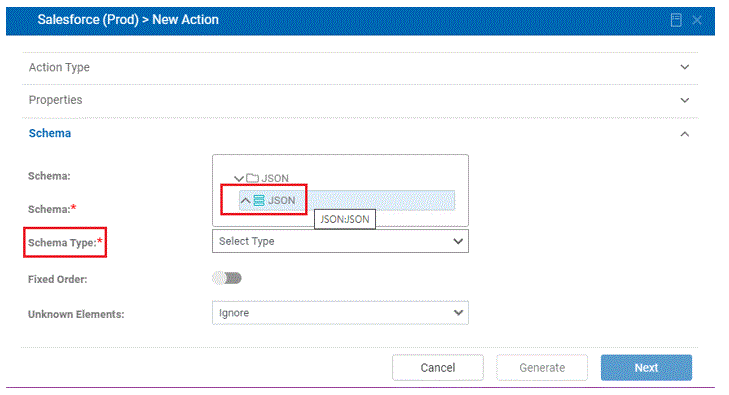The height and width of the screenshot is (395, 729).
Task: Expand the Properties section
Action: [x=685, y=100]
